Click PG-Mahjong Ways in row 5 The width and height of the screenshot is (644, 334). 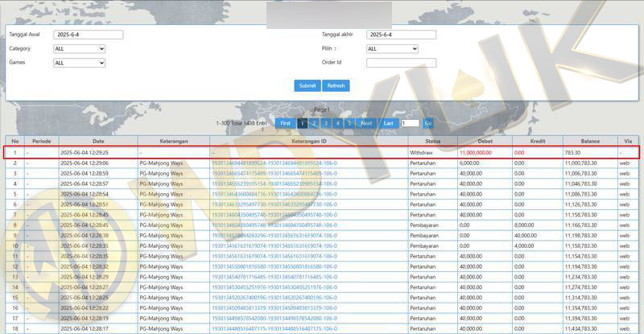point(161,194)
